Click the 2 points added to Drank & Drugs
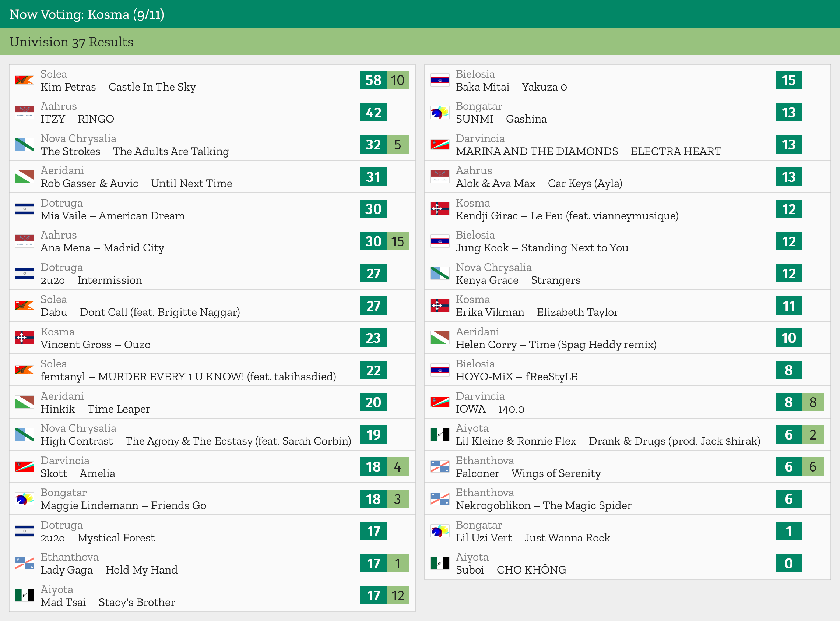The image size is (840, 621). [813, 434]
